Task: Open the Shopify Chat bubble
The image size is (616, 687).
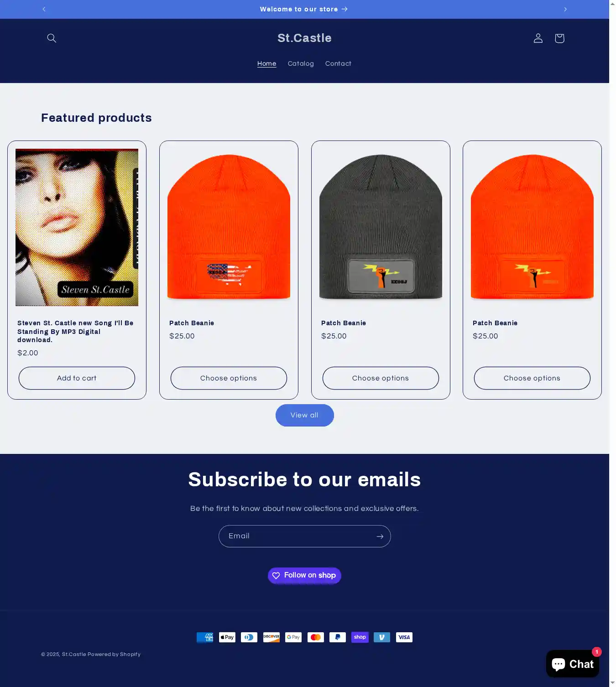Action: tap(573, 664)
